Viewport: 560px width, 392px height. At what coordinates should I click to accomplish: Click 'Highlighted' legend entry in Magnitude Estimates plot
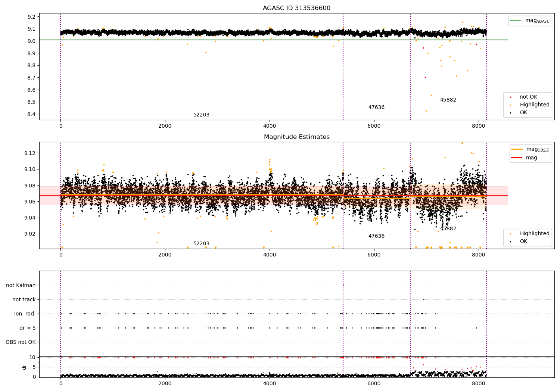(535, 234)
